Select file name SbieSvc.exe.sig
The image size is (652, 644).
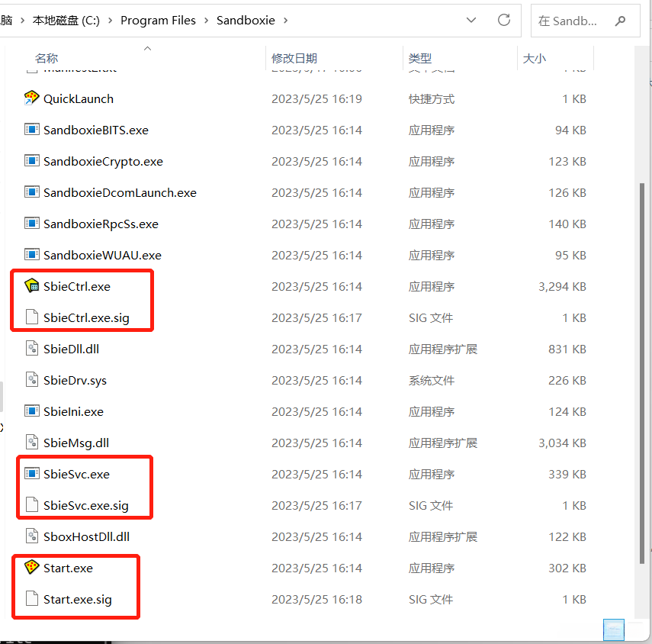(x=86, y=505)
